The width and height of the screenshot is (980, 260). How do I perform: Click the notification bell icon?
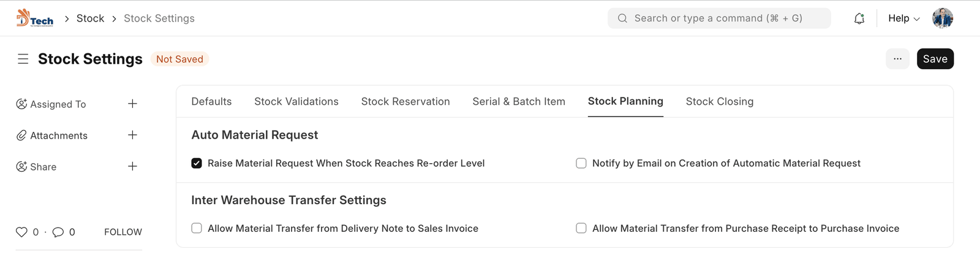(859, 18)
